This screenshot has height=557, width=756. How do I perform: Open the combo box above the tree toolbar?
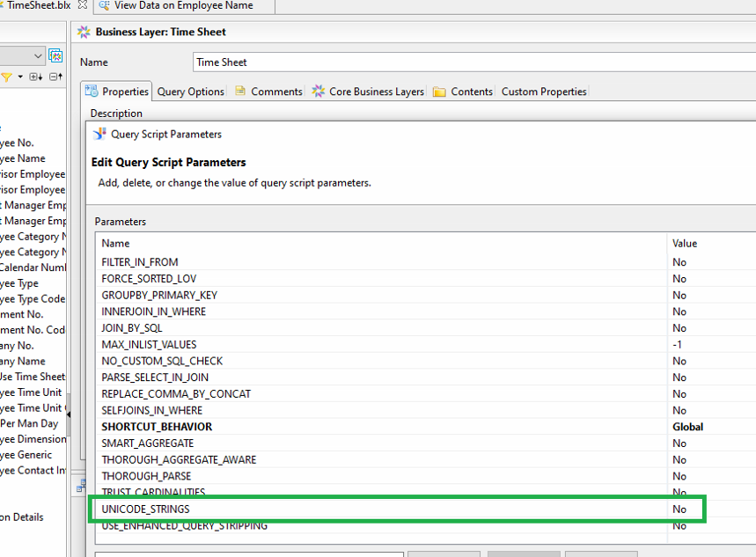point(38,56)
